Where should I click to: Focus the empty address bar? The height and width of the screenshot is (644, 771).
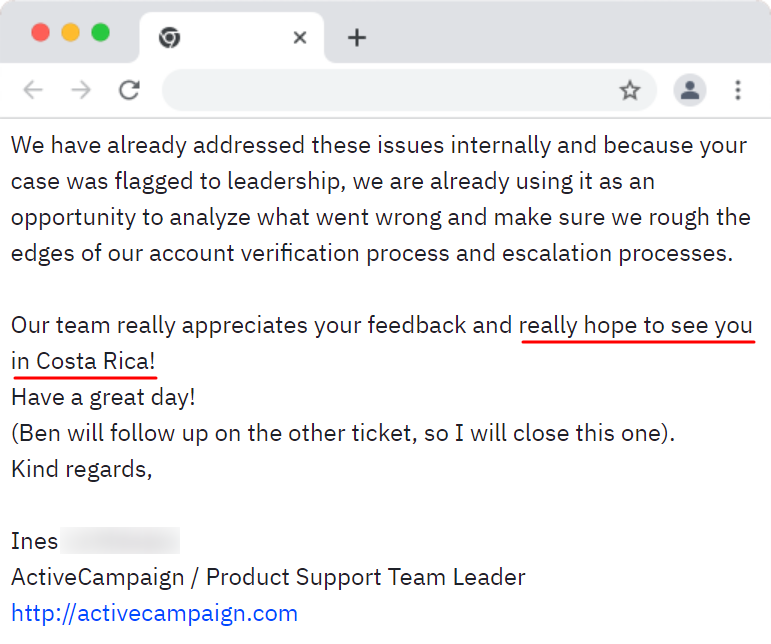388,90
